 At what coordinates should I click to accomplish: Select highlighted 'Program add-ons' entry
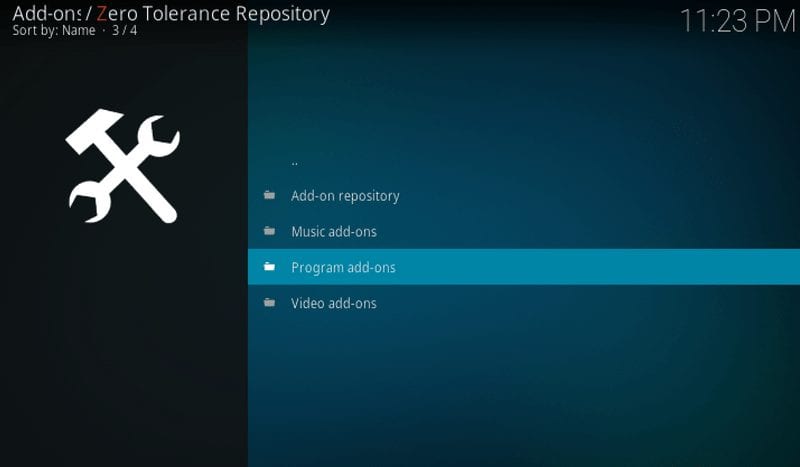(x=524, y=267)
